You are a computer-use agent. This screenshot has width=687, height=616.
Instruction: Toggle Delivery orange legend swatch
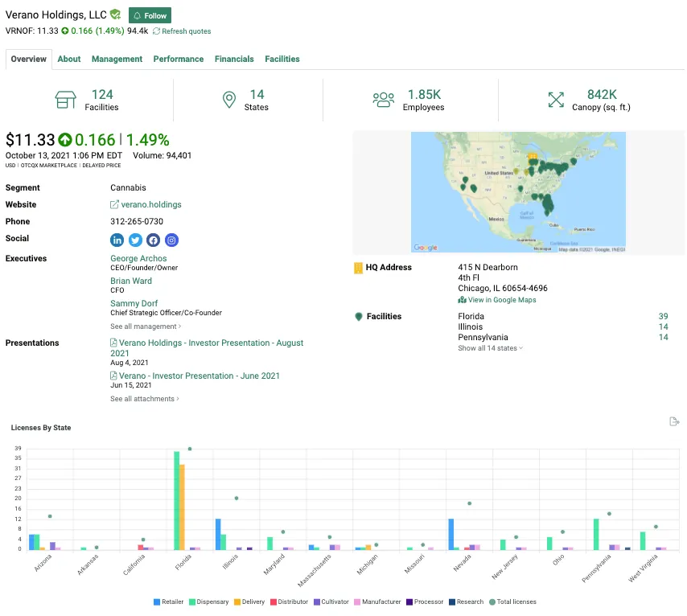[239, 602]
